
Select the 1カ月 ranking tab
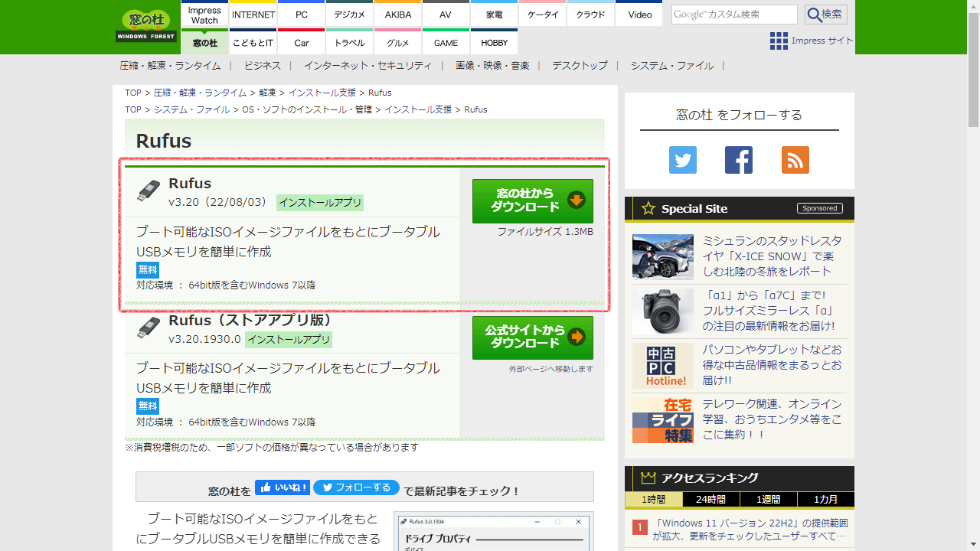825,499
